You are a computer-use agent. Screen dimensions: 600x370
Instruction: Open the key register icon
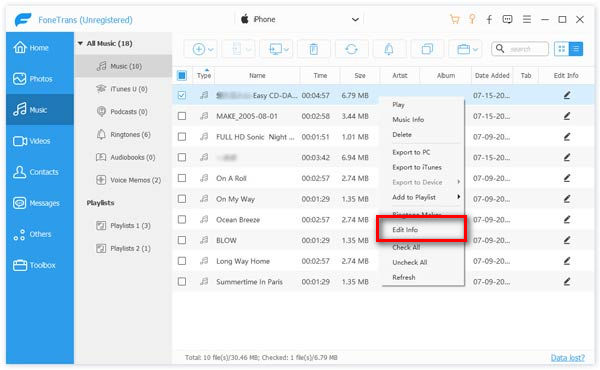pyautogui.click(x=472, y=19)
